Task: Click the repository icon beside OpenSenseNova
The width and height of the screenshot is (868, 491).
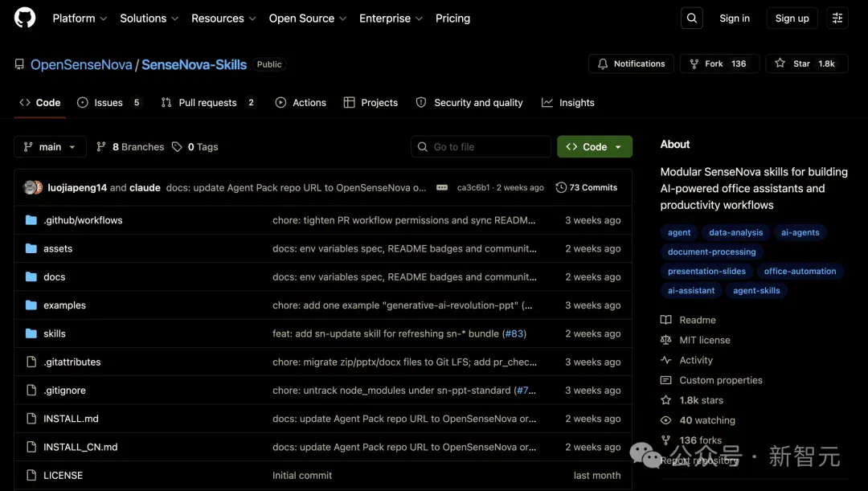Action: click(19, 64)
